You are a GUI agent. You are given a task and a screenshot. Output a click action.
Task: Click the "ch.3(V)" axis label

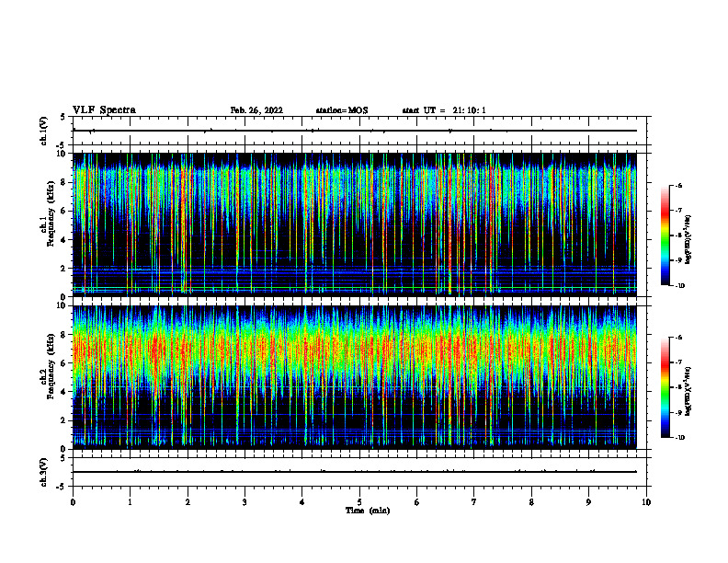pyautogui.click(x=44, y=472)
